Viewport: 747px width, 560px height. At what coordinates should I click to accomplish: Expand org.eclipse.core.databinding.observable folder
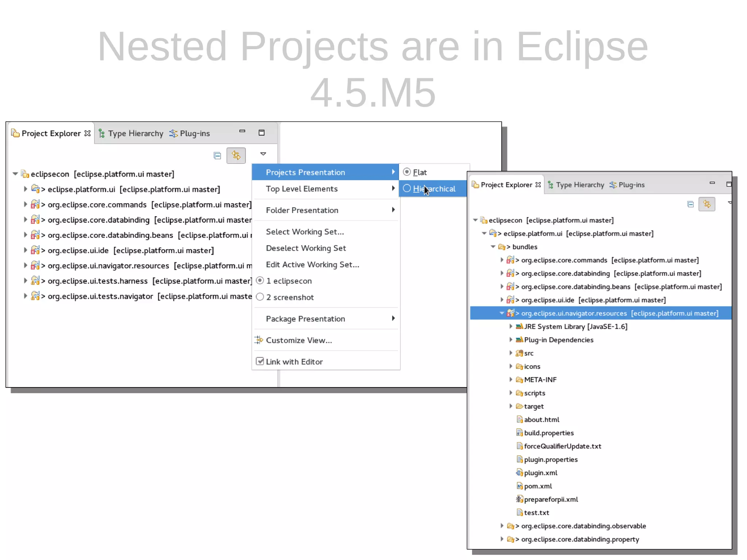[x=502, y=526]
